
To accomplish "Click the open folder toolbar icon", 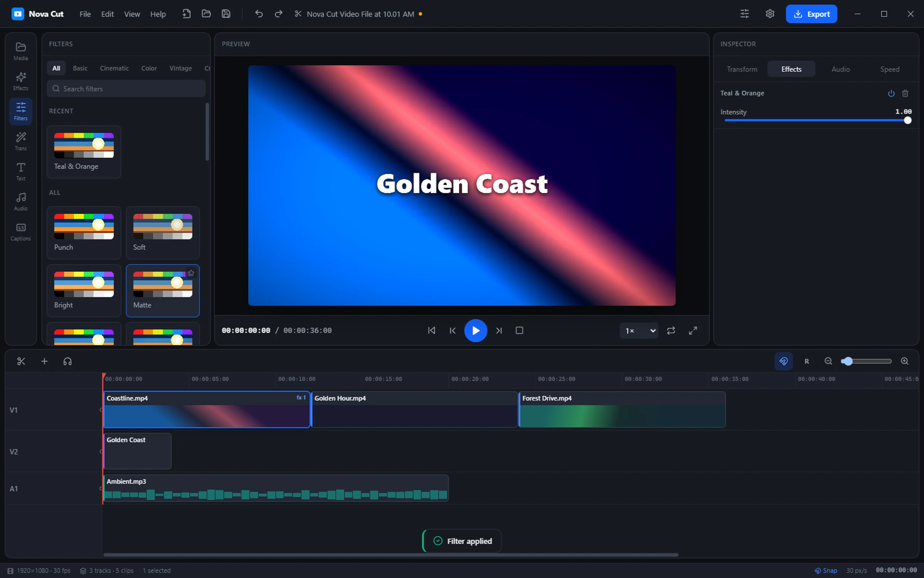I will point(206,14).
